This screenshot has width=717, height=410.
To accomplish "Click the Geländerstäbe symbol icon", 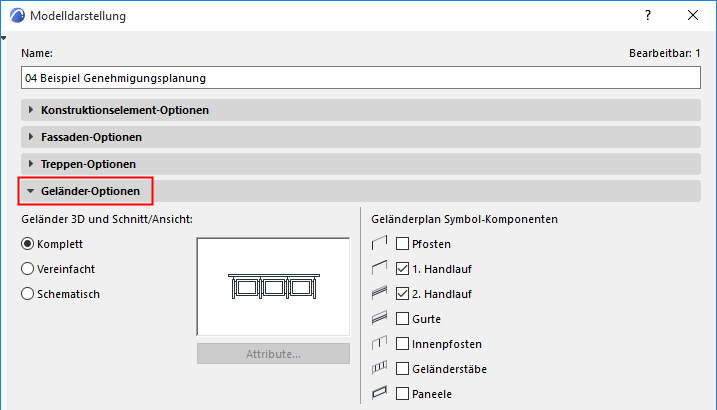I will [379, 369].
